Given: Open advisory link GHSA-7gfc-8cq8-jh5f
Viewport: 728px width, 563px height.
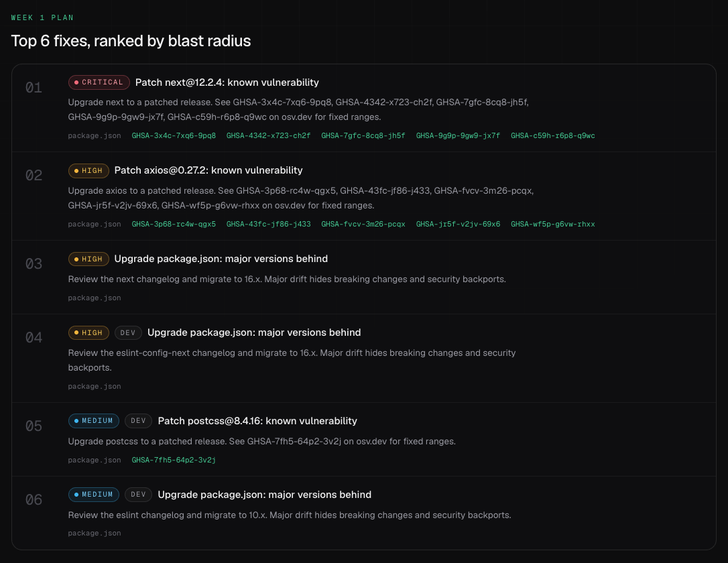Looking at the screenshot, I should [363, 135].
